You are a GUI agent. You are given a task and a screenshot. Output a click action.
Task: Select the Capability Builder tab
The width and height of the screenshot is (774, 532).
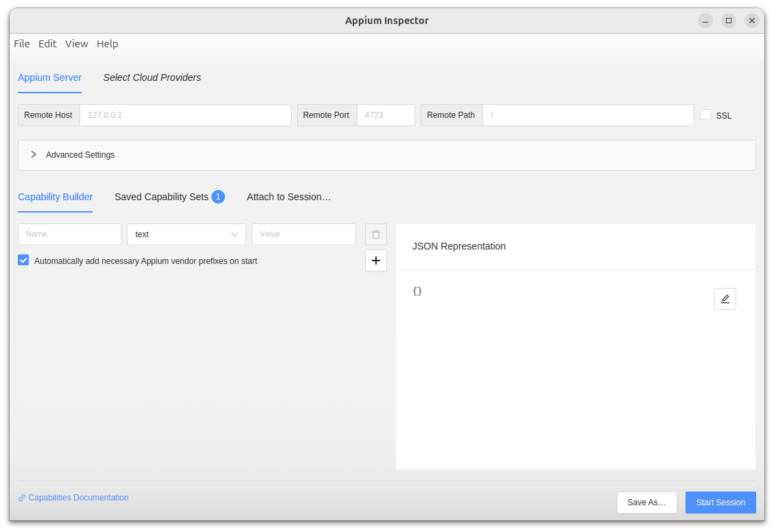56,197
